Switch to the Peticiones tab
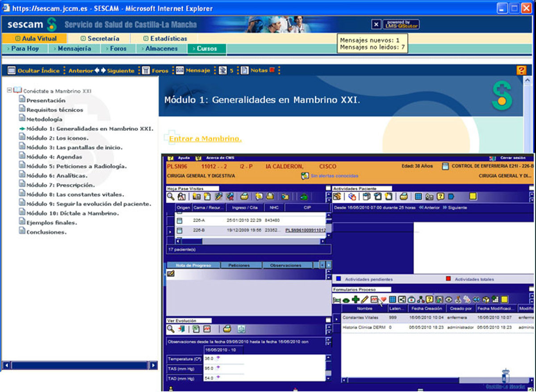536x392 pixels. pos(239,265)
